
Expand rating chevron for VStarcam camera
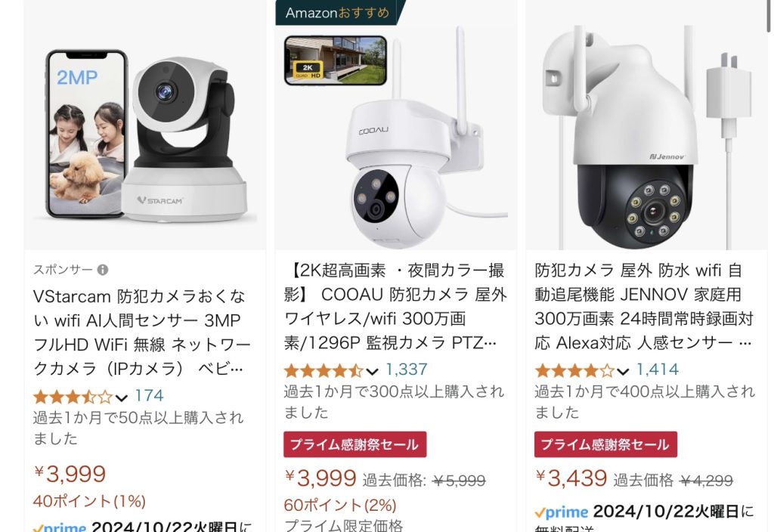coord(122,397)
